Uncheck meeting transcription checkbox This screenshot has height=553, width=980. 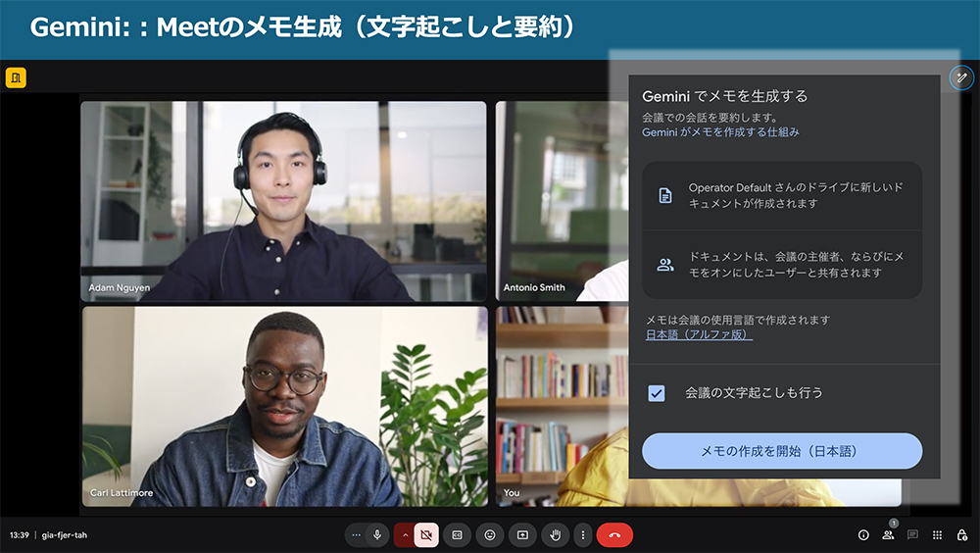657,393
